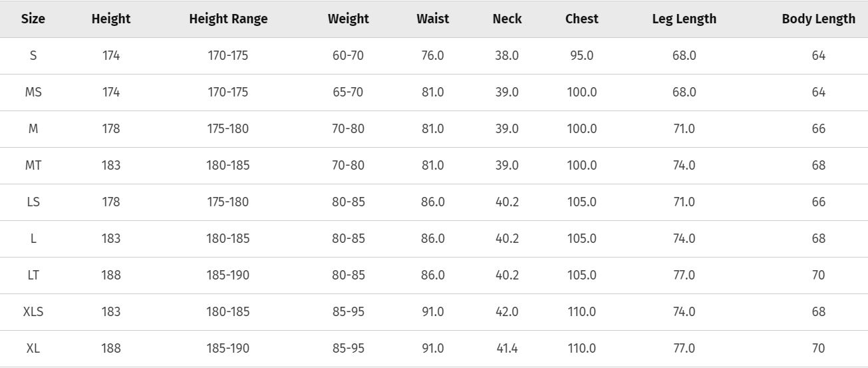Select the Neck column header
This screenshot has height=368, width=868.
pyautogui.click(x=507, y=19)
